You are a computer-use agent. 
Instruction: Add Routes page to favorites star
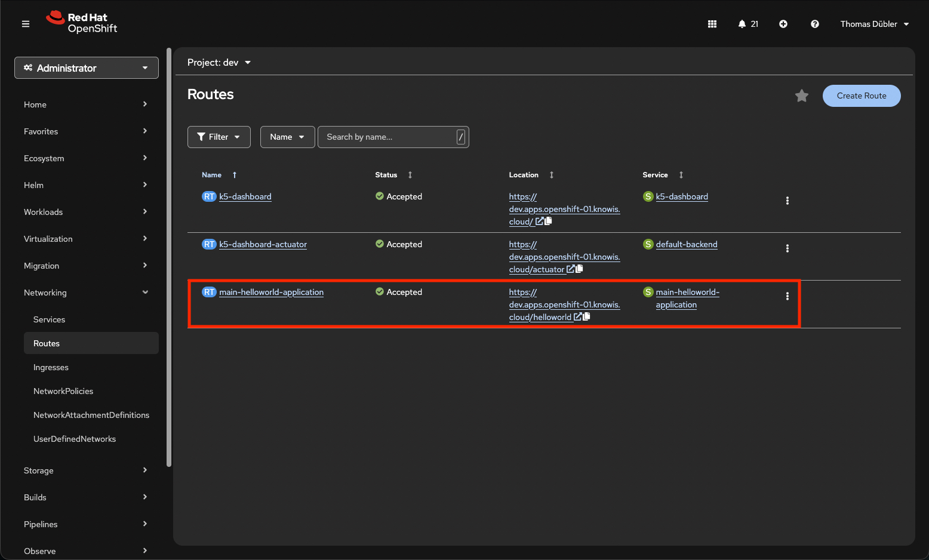click(802, 96)
